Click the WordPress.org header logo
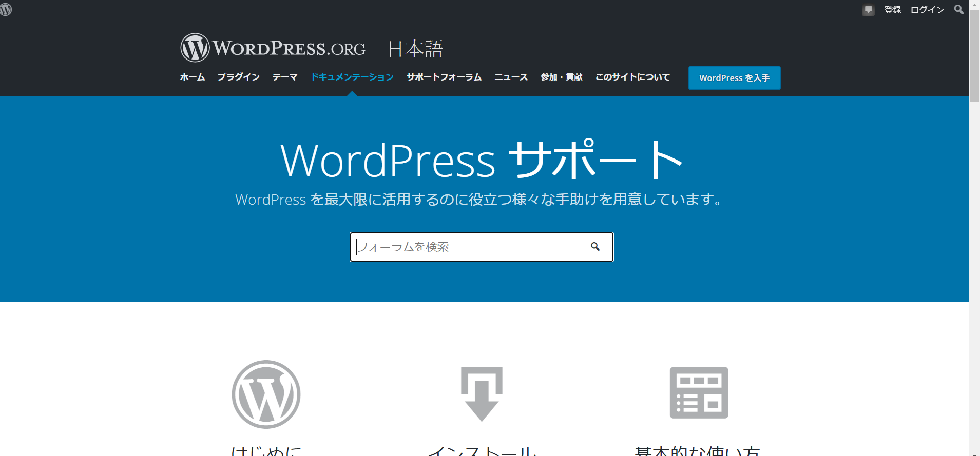Viewport: 980px width, 456px height. click(273, 48)
